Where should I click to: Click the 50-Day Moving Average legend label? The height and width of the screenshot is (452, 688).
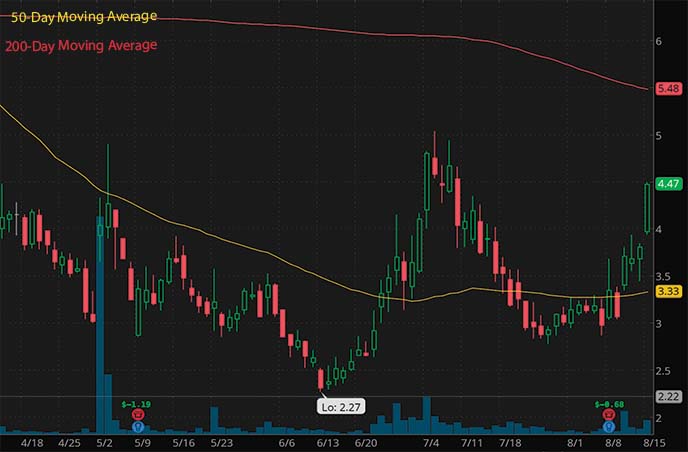coord(83,17)
